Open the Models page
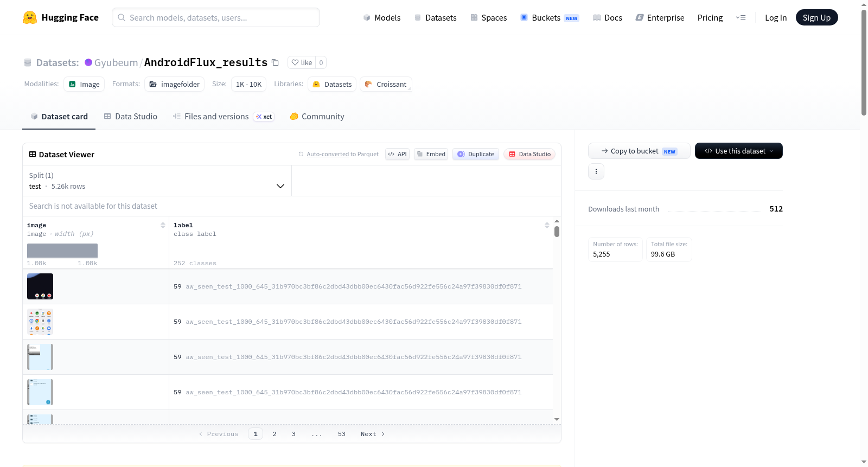The height and width of the screenshot is (467, 868). coord(382,17)
